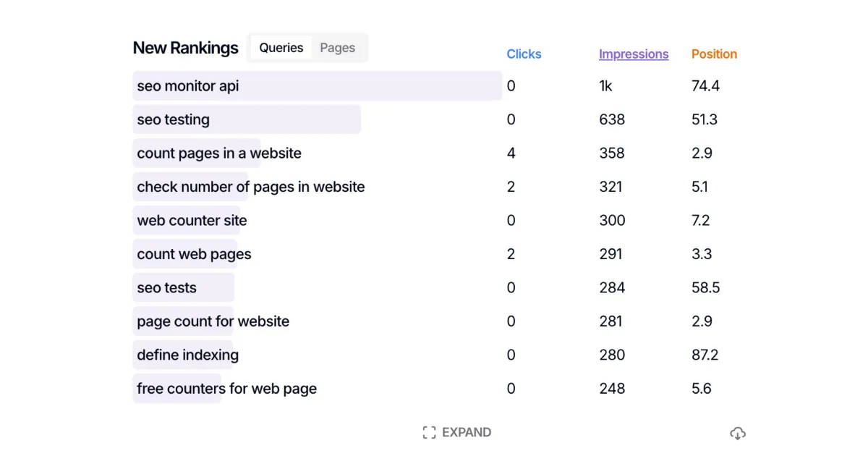Select the 'web counter site' query

192,221
